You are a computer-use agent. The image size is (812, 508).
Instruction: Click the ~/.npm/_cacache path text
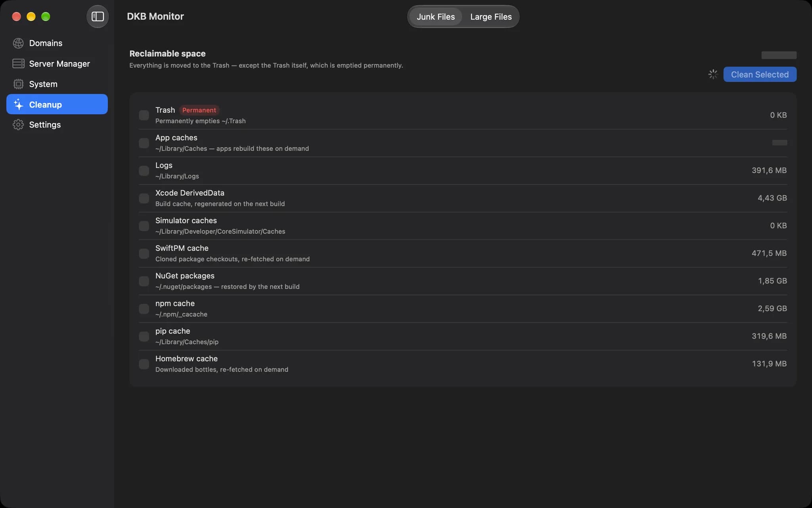pos(181,314)
